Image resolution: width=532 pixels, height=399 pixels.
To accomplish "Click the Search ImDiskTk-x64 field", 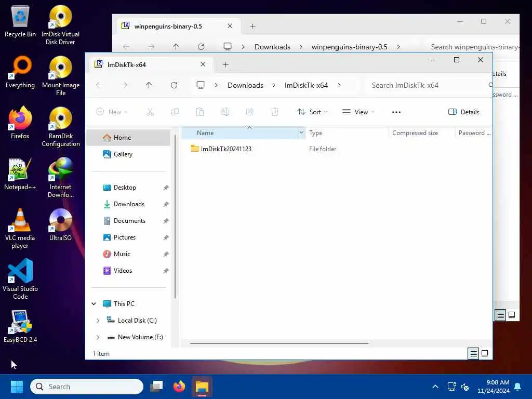I will [428, 85].
